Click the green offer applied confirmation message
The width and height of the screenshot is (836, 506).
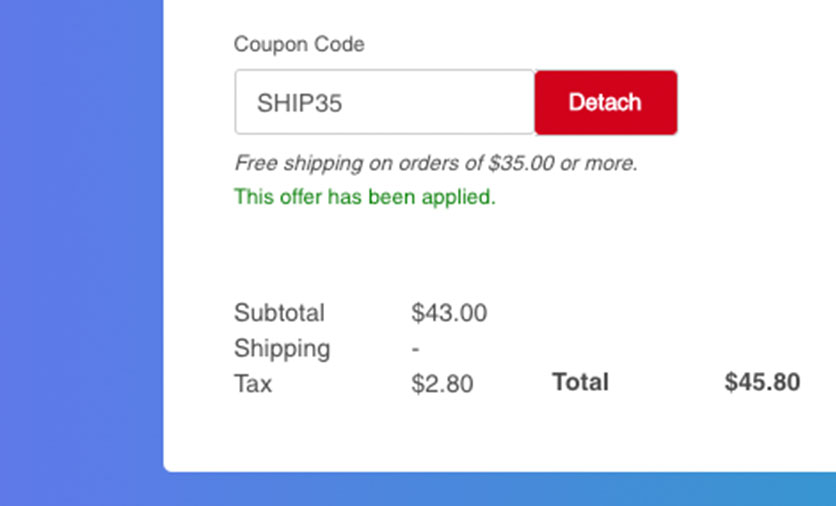tap(364, 197)
